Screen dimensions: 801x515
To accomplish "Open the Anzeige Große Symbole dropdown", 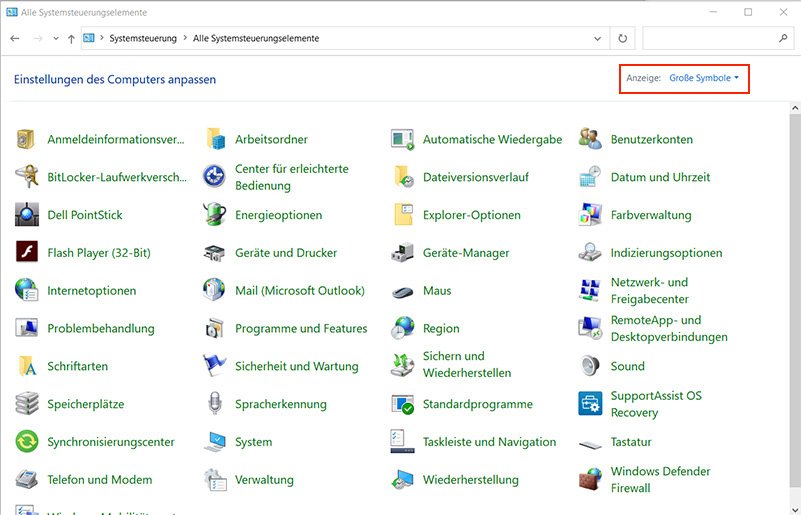I will [x=704, y=78].
